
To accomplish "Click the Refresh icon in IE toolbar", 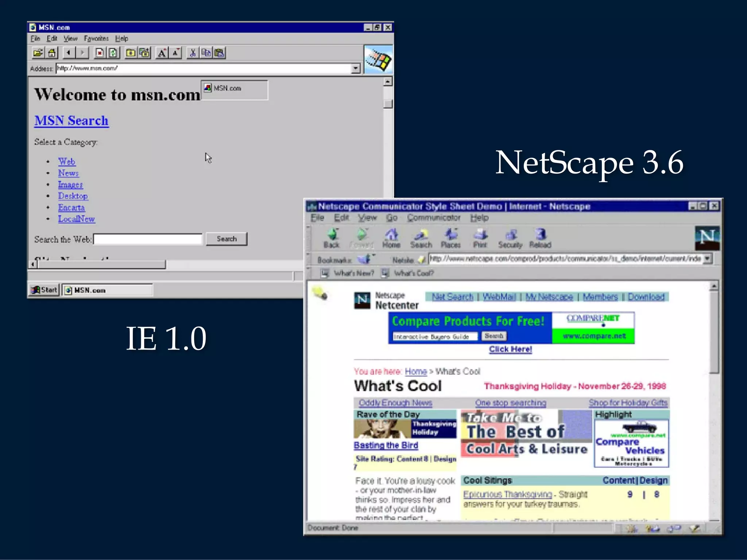I will [113, 53].
